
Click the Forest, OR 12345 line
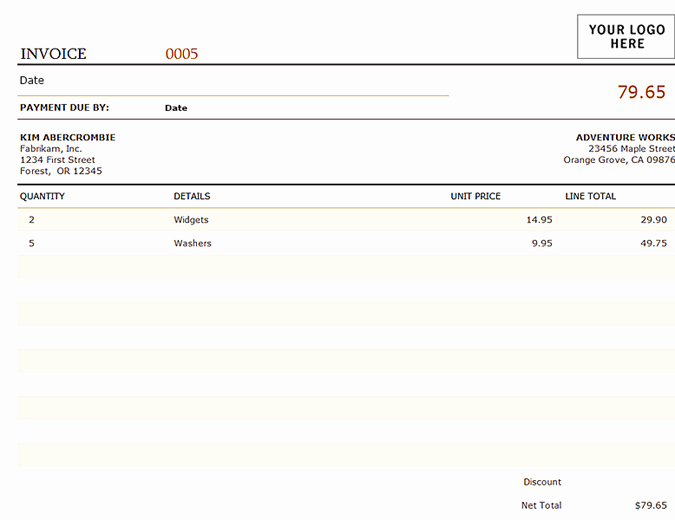coord(61,171)
